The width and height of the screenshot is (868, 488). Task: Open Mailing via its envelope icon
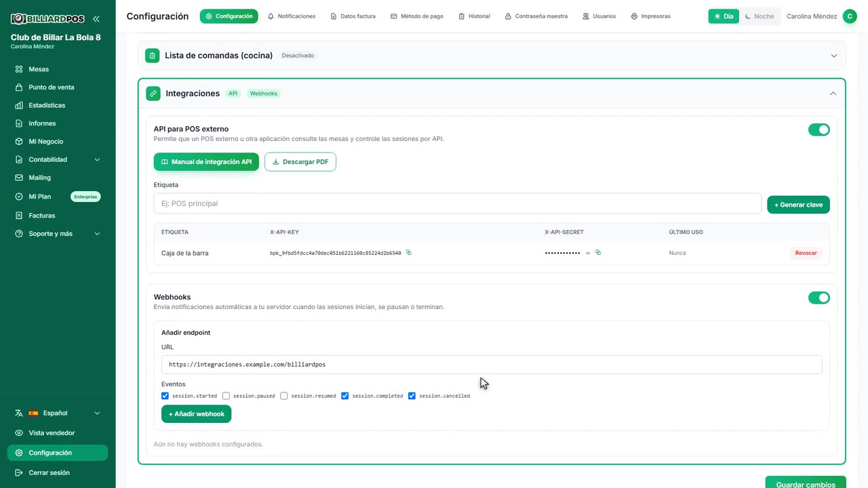point(19,178)
